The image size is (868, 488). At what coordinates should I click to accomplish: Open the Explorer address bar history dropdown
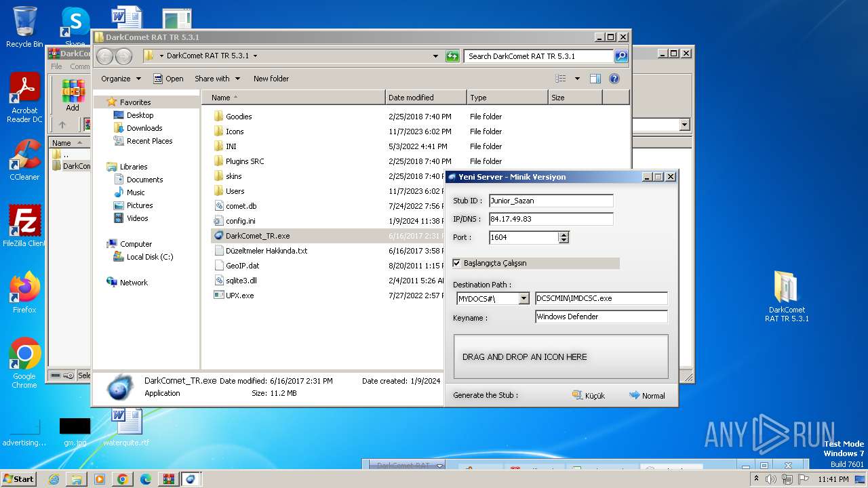pyautogui.click(x=435, y=56)
